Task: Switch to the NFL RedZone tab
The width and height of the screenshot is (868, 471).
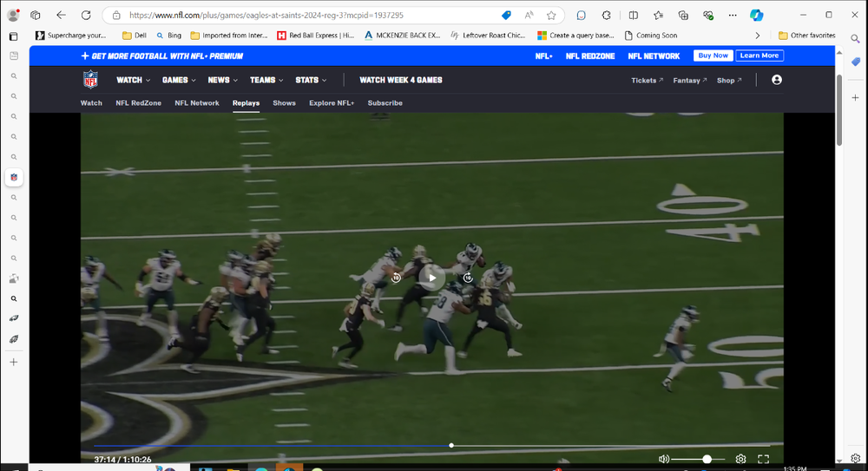Action: tap(138, 103)
